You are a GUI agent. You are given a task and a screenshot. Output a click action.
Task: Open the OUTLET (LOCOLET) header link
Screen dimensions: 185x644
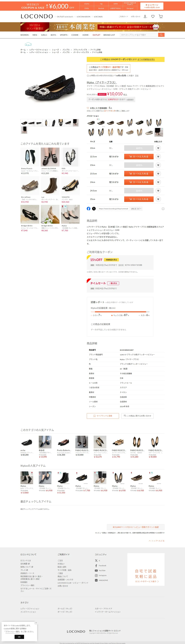click(65, 17)
